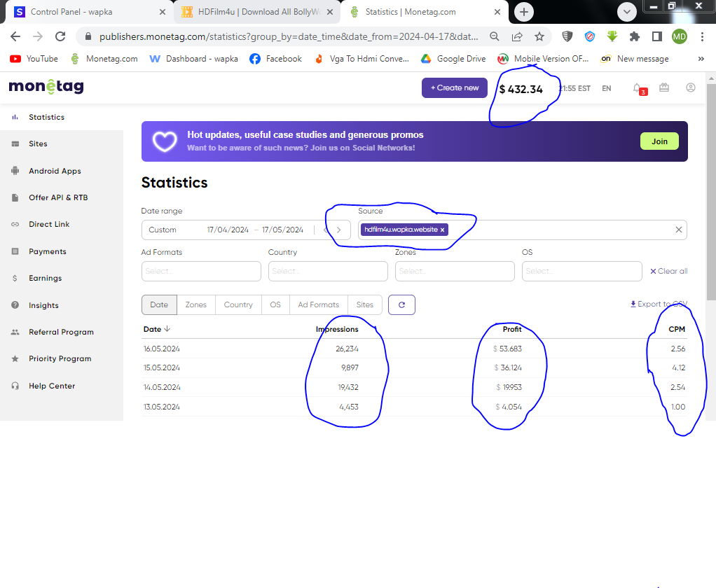Toggle the browser side panel icon

tap(656, 36)
